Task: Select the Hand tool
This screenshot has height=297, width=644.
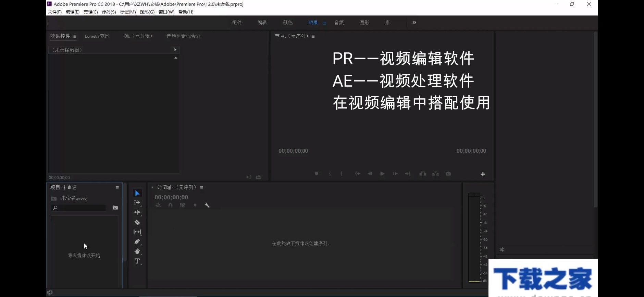Action: point(137,251)
